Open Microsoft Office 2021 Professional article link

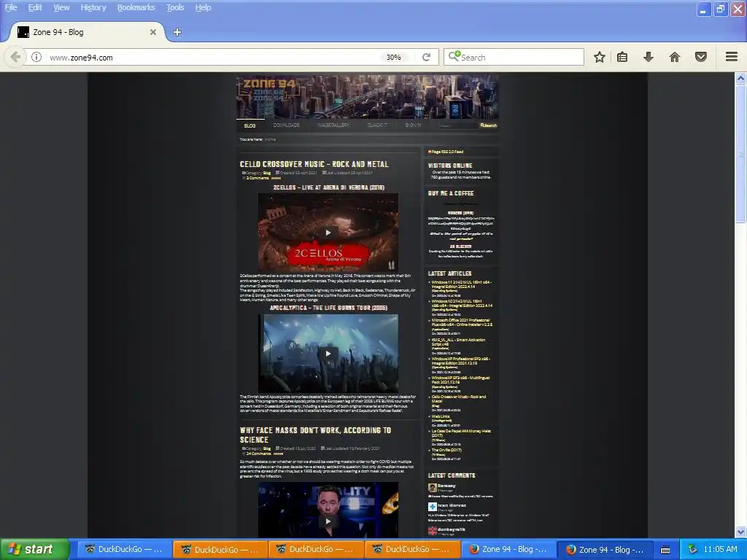[462, 322]
